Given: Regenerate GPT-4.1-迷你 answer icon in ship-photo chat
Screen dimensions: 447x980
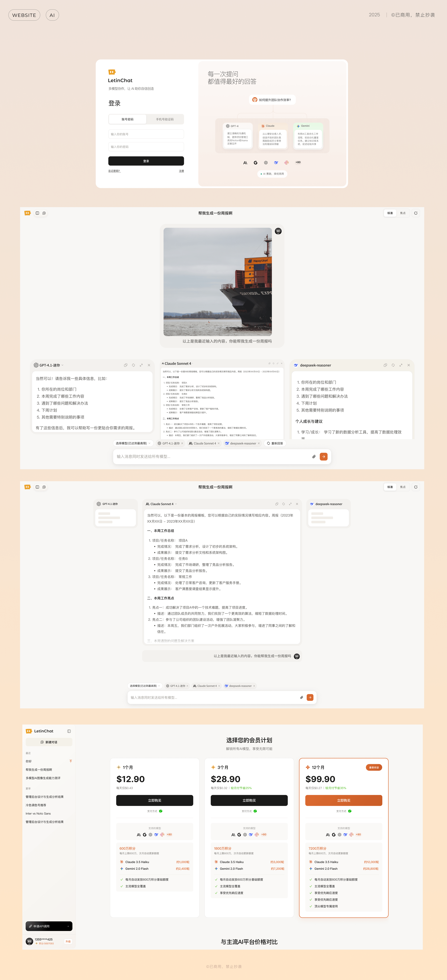Looking at the screenshot, I should [x=133, y=365].
